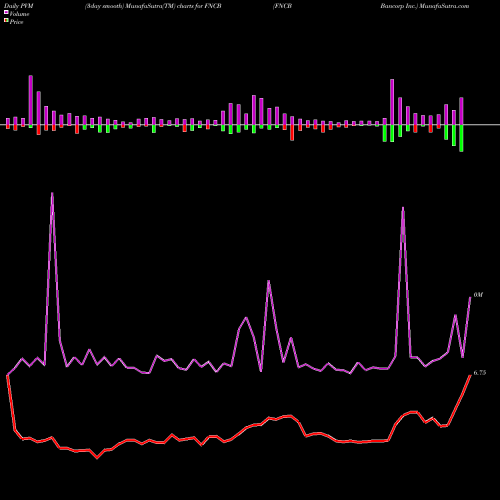This screenshot has height=500, width=500.
Task: Click the '(3day smooth) MunafaSutra(TM) charts for FNCB' heading
Action: coord(153,6)
